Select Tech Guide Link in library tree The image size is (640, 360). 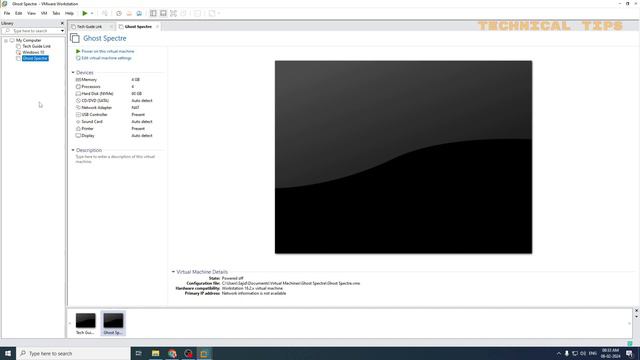[36, 46]
